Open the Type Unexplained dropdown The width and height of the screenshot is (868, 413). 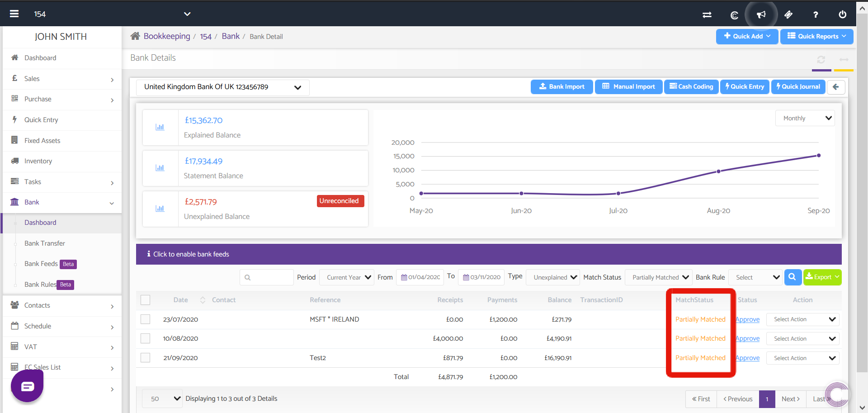tap(553, 277)
